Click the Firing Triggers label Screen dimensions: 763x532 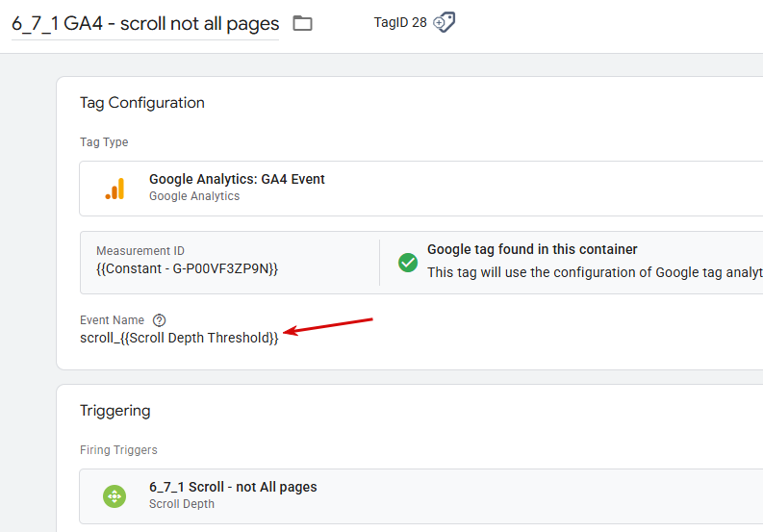pyautogui.click(x=118, y=449)
